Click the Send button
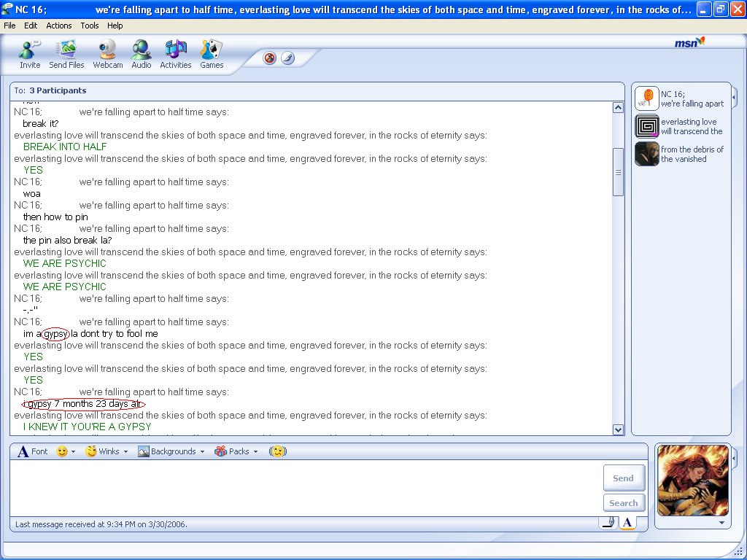Image resolution: width=747 pixels, height=560 pixels. (x=624, y=478)
